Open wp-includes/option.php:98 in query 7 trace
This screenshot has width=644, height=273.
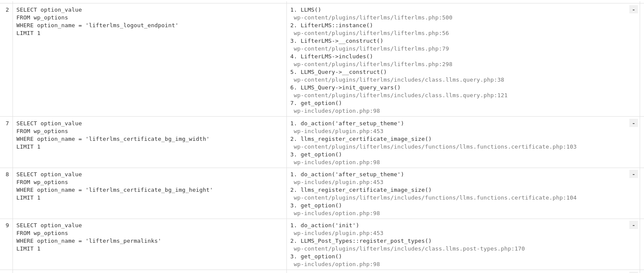point(336,162)
